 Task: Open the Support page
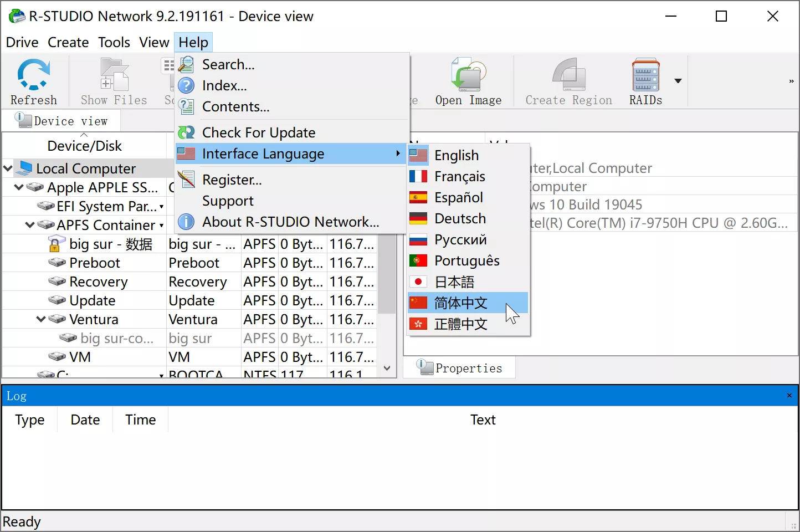[x=227, y=201]
